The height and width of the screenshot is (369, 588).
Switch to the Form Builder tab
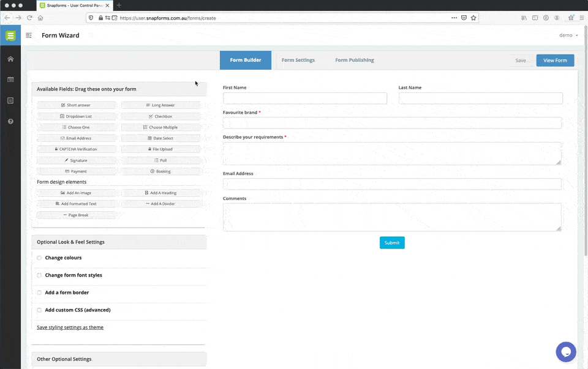[245, 60]
